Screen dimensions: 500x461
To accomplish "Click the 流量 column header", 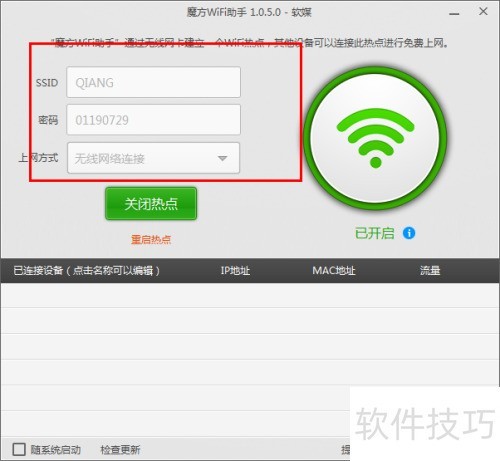I will 430,270.
